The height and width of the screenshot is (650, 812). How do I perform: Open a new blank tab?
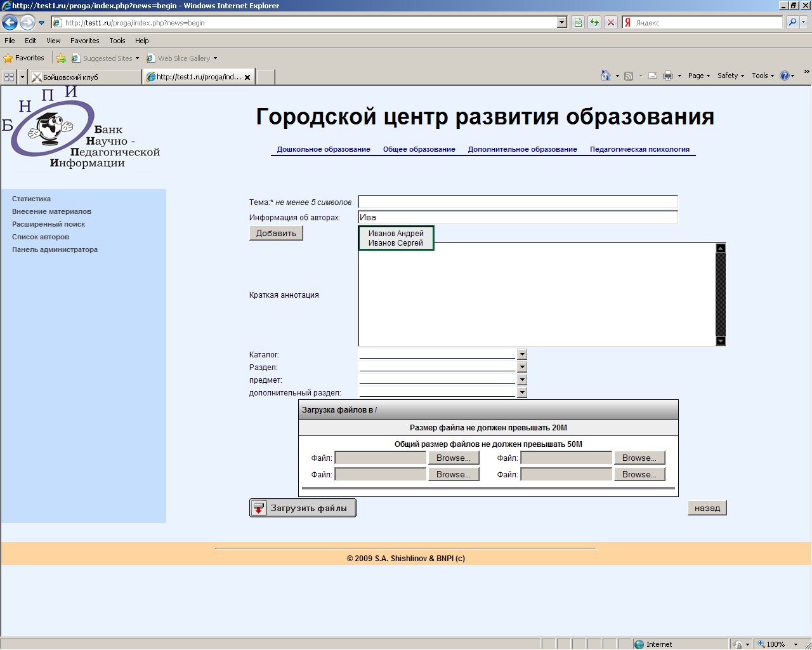click(265, 77)
